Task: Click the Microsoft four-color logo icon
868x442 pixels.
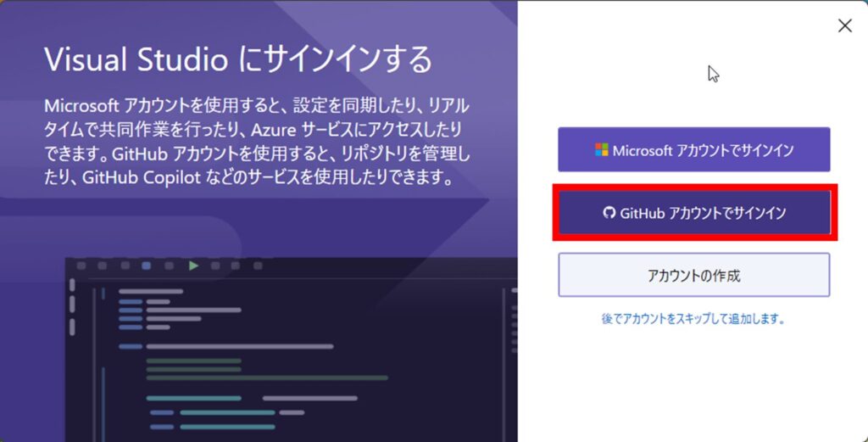Action: pyautogui.click(x=602, y=149)
